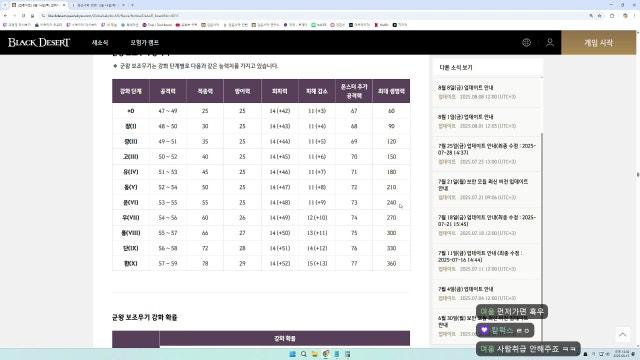Image resolution: width=640 pixels, height=360 pixels.
Task: Open the browser extensions puzzle icon
Action: coord(612,16)
